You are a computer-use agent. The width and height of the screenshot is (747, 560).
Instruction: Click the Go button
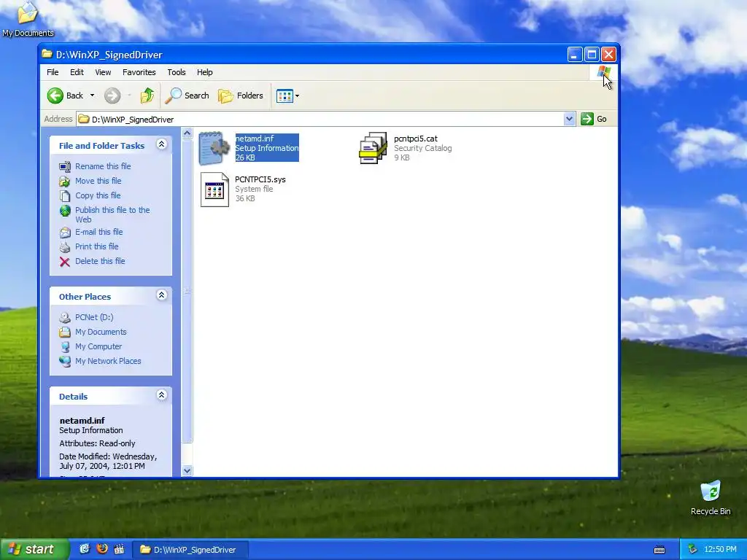pos(594,119)
